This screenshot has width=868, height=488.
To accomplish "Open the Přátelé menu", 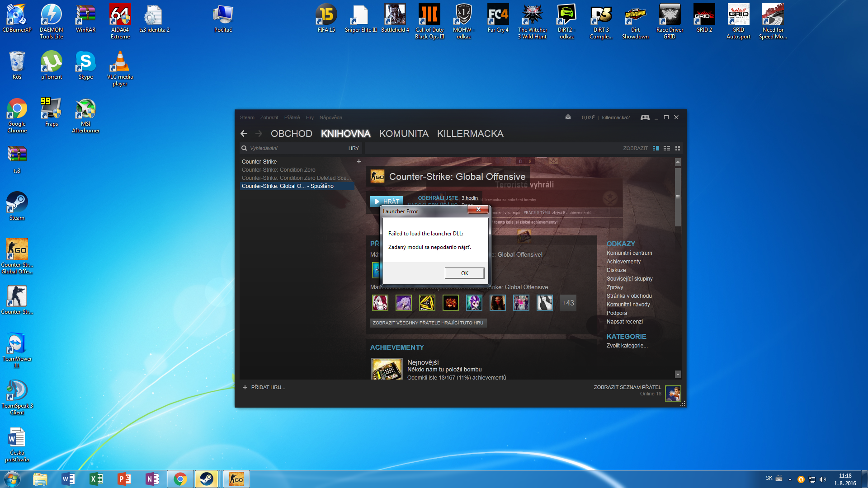I will [292, 117].
